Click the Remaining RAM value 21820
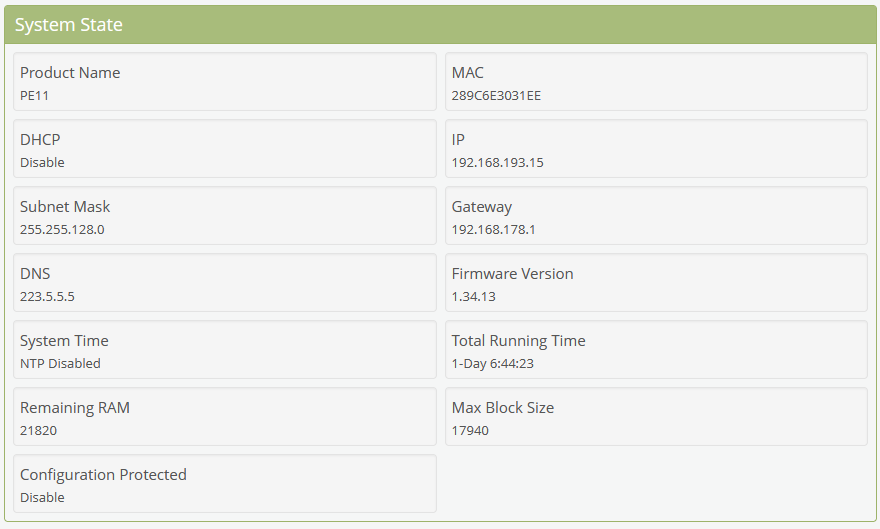880x529 pixels. point(38,431)
